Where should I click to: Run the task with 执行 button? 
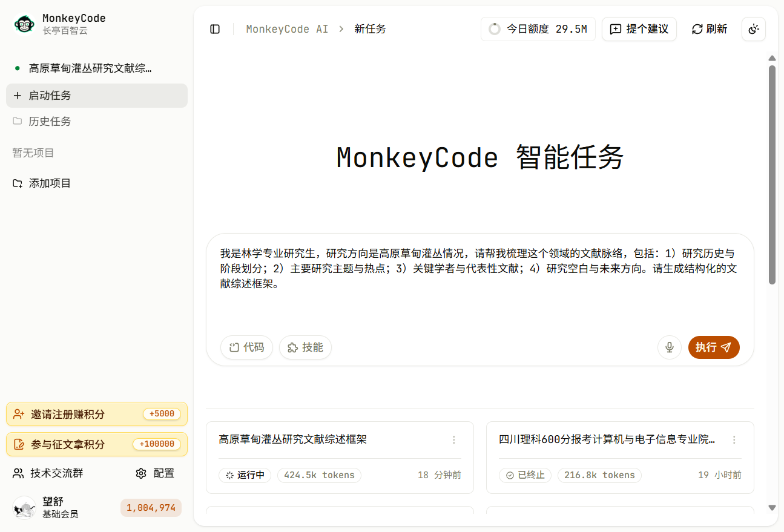coord(714,347)
